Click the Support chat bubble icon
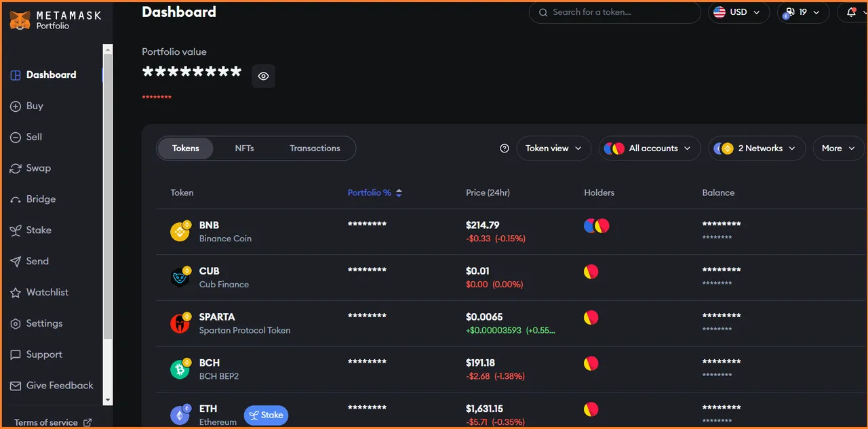 tap(16, 355)
